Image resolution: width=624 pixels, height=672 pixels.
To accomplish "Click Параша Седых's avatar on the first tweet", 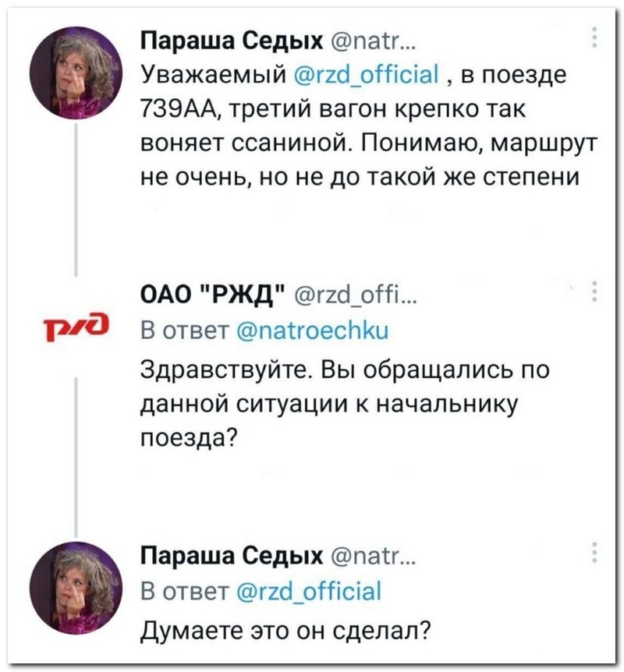I will (x=76, y=73).
